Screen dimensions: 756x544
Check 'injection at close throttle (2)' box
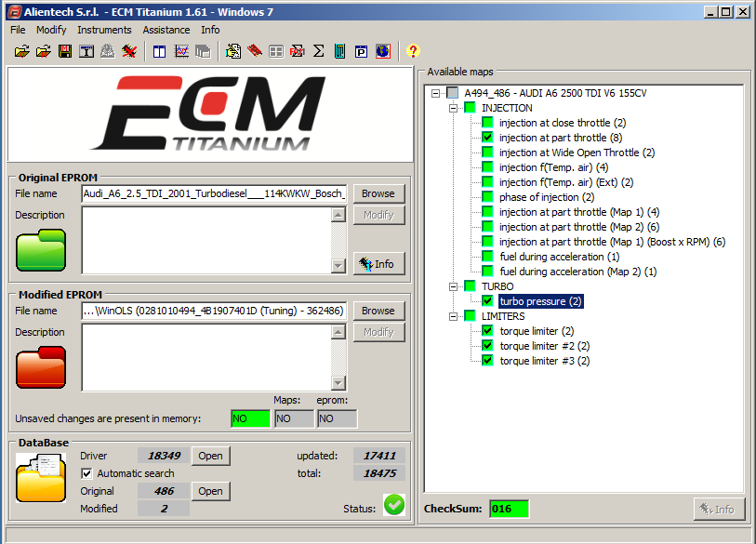point(488,123)
